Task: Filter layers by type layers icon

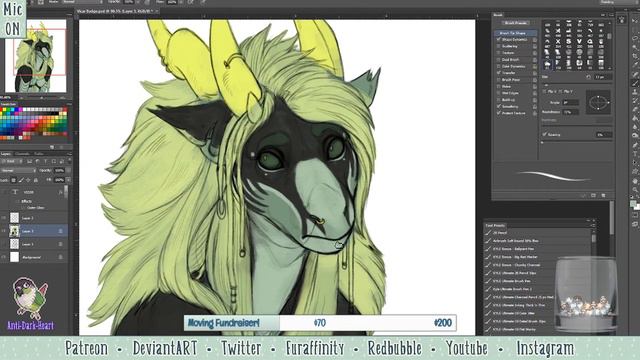Action: point(45,162)
